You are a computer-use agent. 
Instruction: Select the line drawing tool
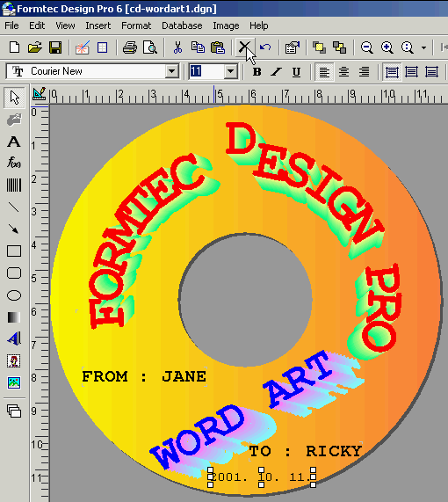click(14, 207)
